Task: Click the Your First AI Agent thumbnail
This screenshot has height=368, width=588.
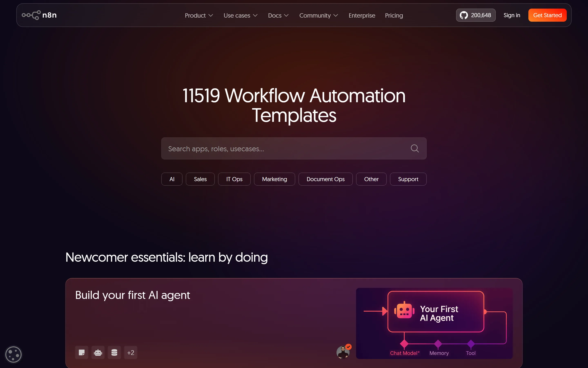Action: (434, 323)
